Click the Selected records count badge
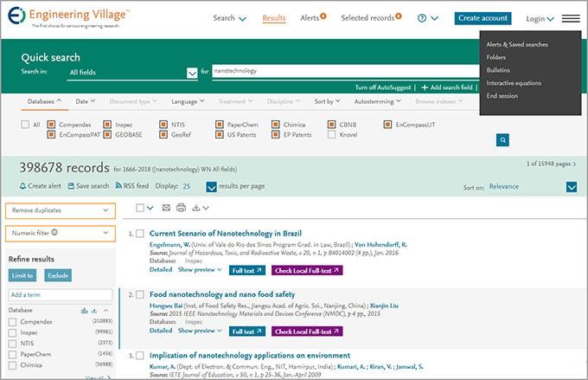The image size is (588, 380). 399,16
